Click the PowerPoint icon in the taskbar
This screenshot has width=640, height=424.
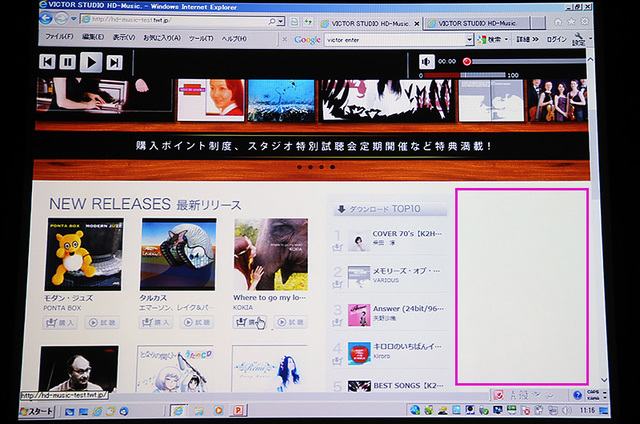[x=238, y=410]
